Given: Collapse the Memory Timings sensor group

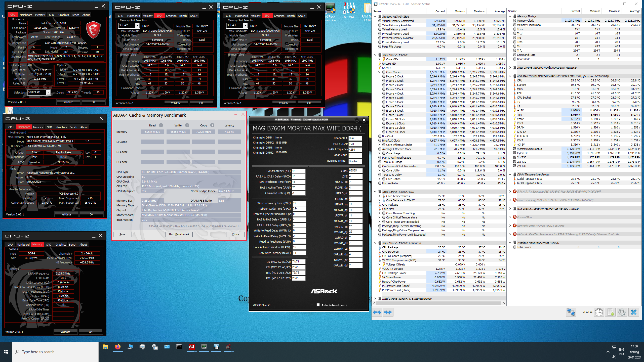Looking at the screenshot, I should coord(510,16).
